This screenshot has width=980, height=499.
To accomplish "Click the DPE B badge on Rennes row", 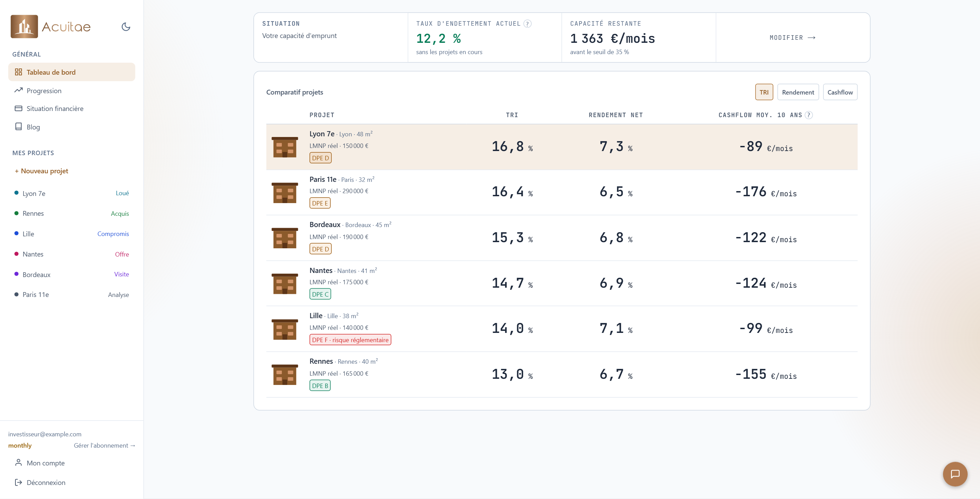I will [x=319, y=385].
